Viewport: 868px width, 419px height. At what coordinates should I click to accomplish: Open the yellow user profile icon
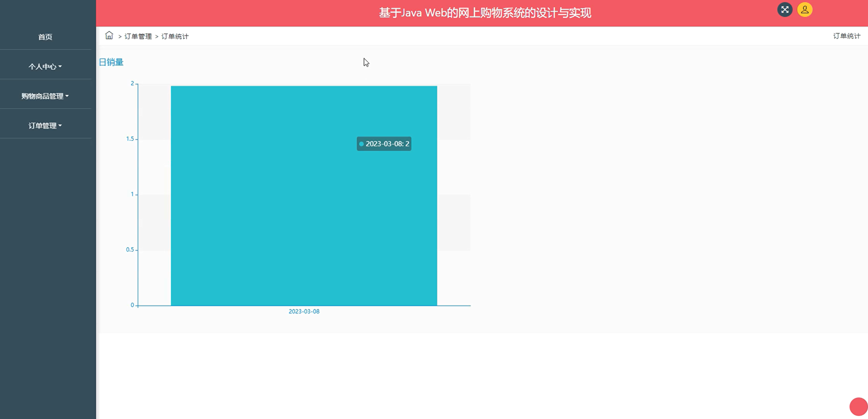click(805, 10)
